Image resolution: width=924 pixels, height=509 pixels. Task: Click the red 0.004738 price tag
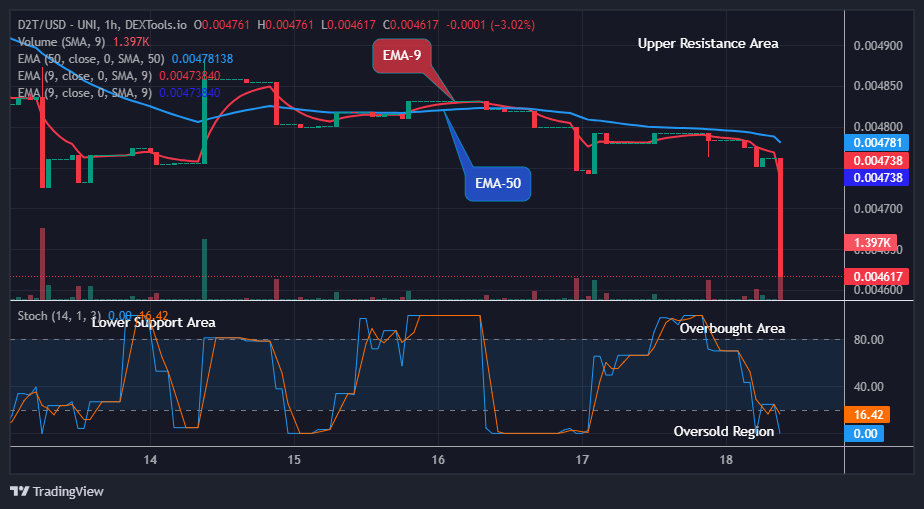click(876, 160)
